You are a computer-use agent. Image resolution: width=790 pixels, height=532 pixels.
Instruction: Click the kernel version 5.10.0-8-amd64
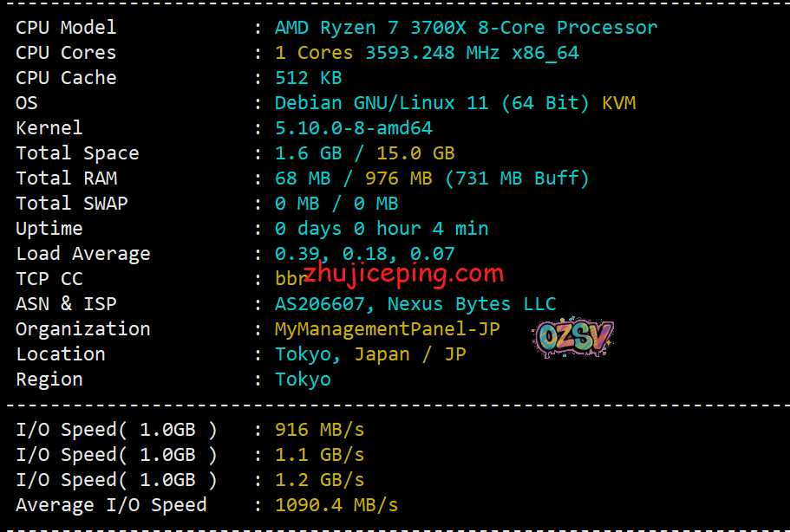[353, 128]
